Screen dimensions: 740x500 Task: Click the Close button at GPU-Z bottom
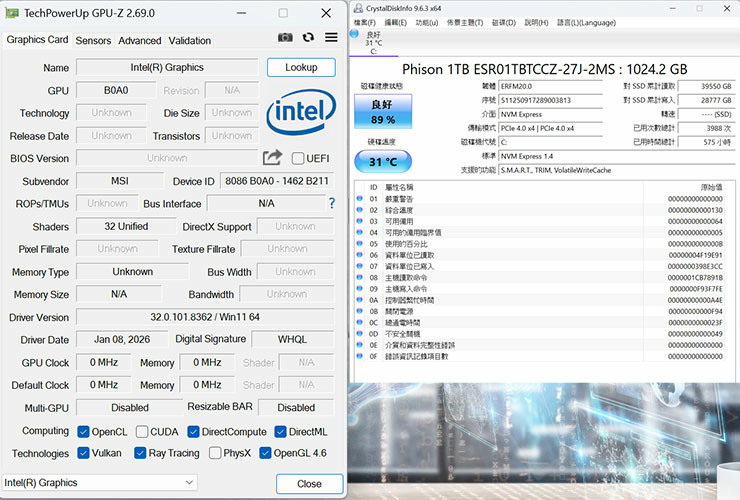click(310, 483)
